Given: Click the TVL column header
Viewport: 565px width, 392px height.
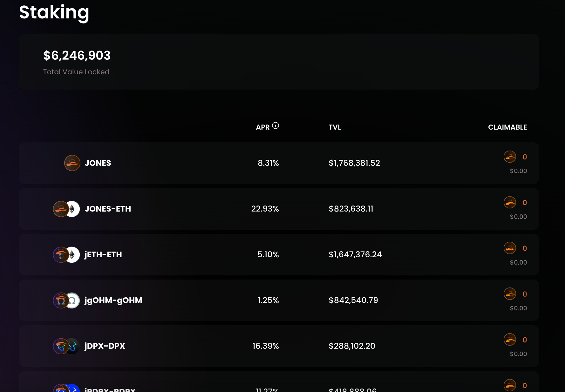Looking at the screenshot, I should tap(335, 127).
